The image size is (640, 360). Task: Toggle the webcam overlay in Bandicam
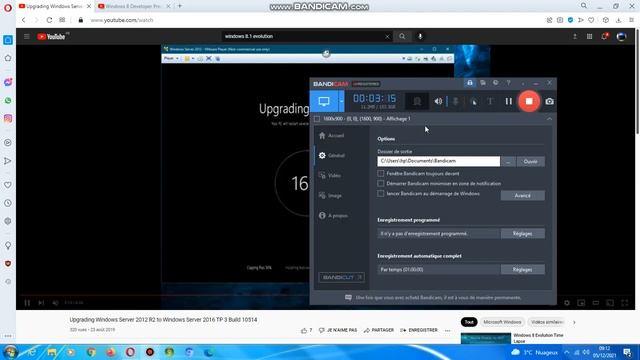coord(417,101)
